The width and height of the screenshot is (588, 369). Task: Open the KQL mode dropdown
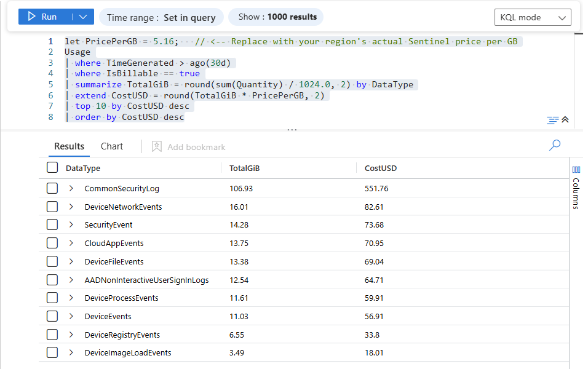pyautogui.click(x=533, y=17)
